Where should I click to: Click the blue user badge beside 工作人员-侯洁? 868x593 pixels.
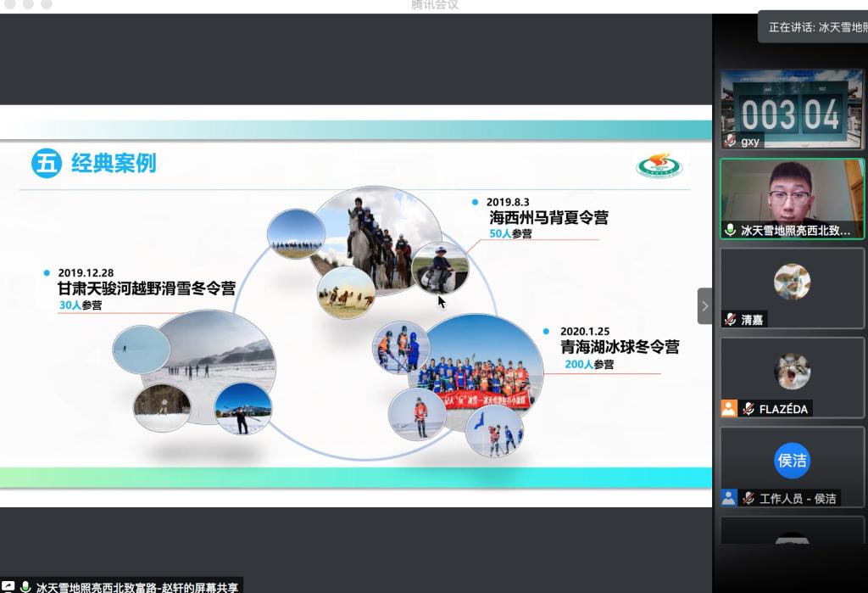729,498
